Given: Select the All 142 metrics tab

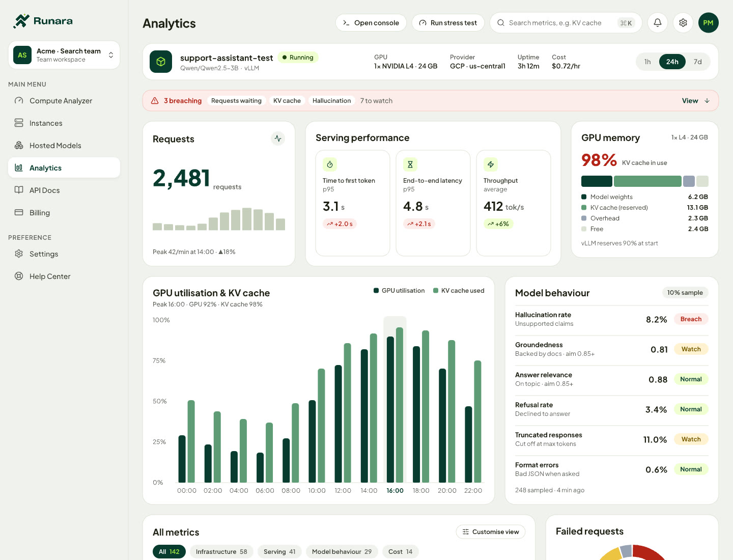Looking at the screenshot, I should click(169, 552).
